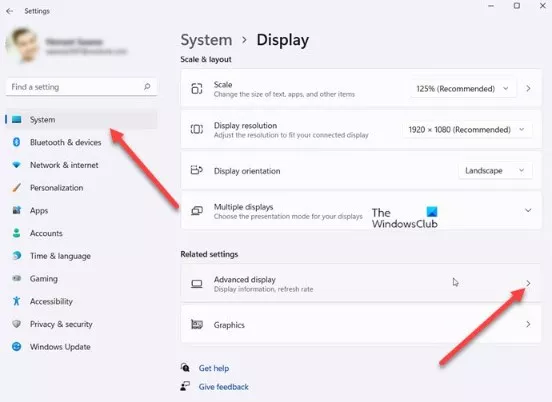This screenshot has width=552, height=402.
Task: Click the Scale setting label
Action: (223, 84)
